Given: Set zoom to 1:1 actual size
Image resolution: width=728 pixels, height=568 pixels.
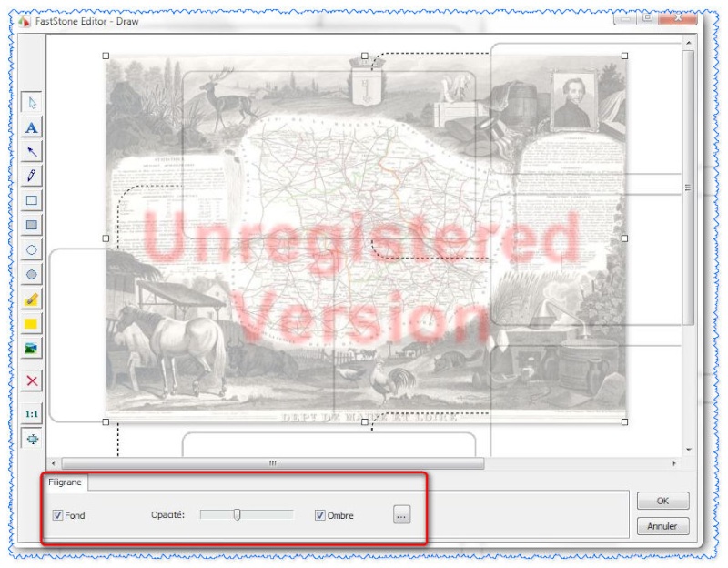Looking at the screenshot, I should click(32, 414).
